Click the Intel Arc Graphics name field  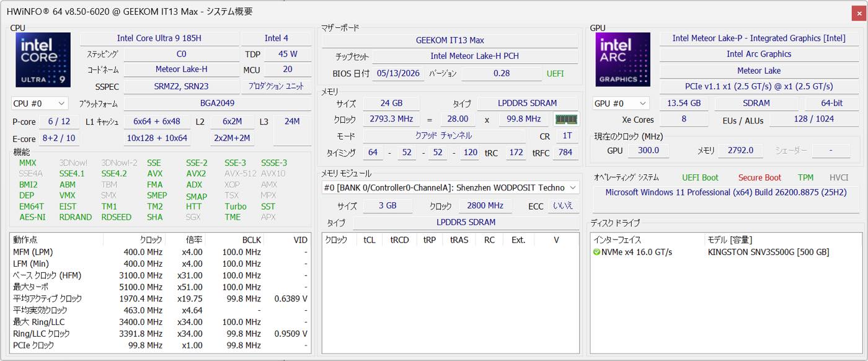pyautogui.click(x=759, y=55)
